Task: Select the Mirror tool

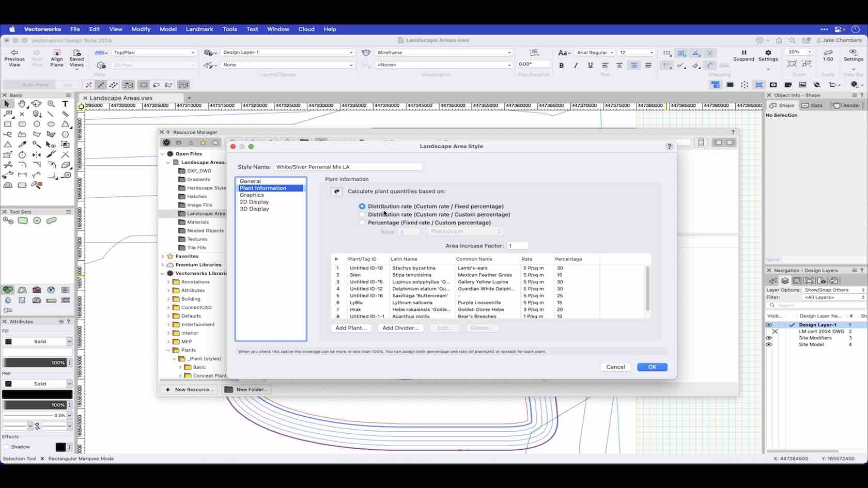Action: 36,154
